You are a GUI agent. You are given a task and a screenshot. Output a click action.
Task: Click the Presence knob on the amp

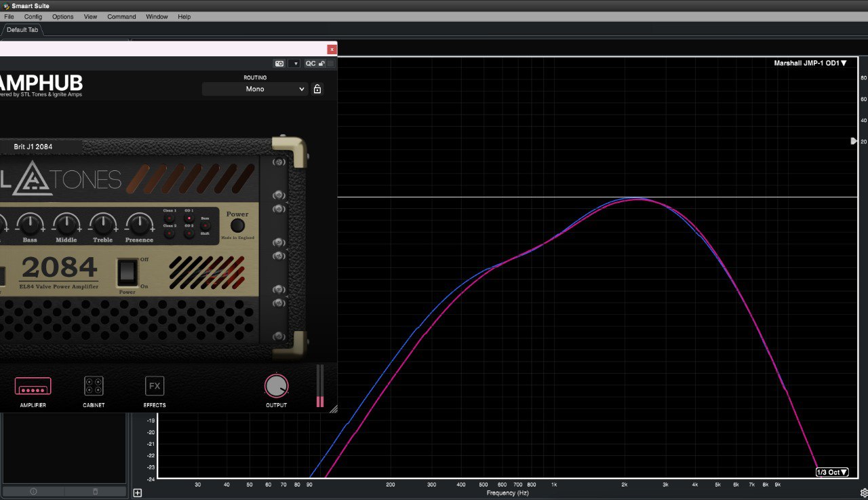coord(139,223)
